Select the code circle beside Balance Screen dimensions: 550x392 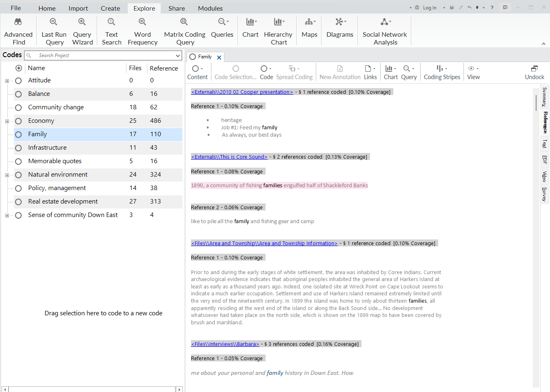[18, 93]
